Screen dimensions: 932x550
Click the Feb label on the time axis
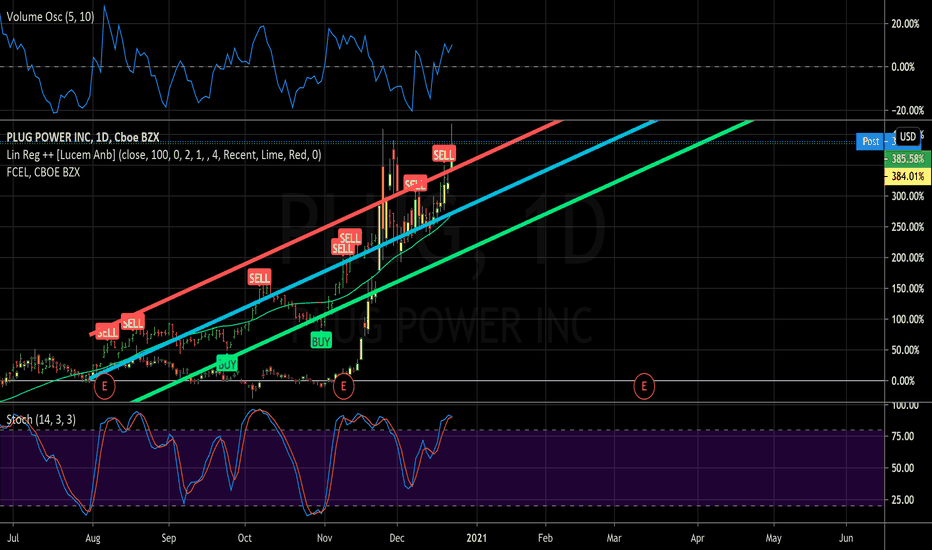[x=545, y=538]
